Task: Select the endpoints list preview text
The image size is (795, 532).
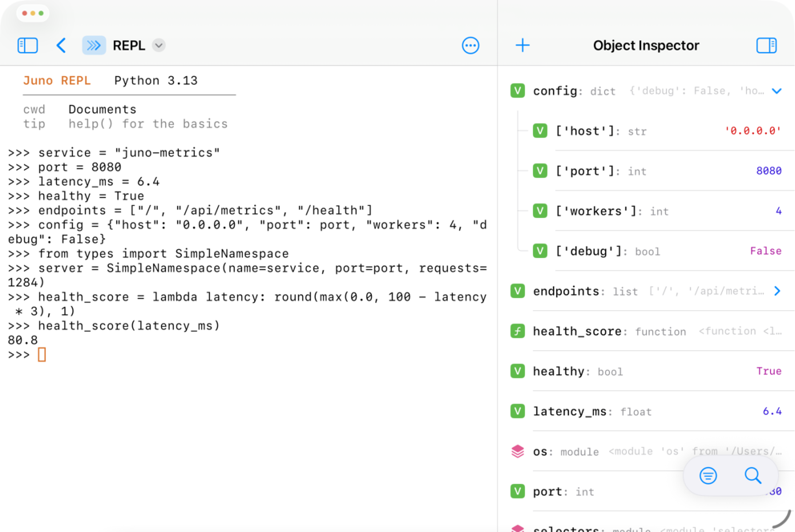Action: [706, 292]
